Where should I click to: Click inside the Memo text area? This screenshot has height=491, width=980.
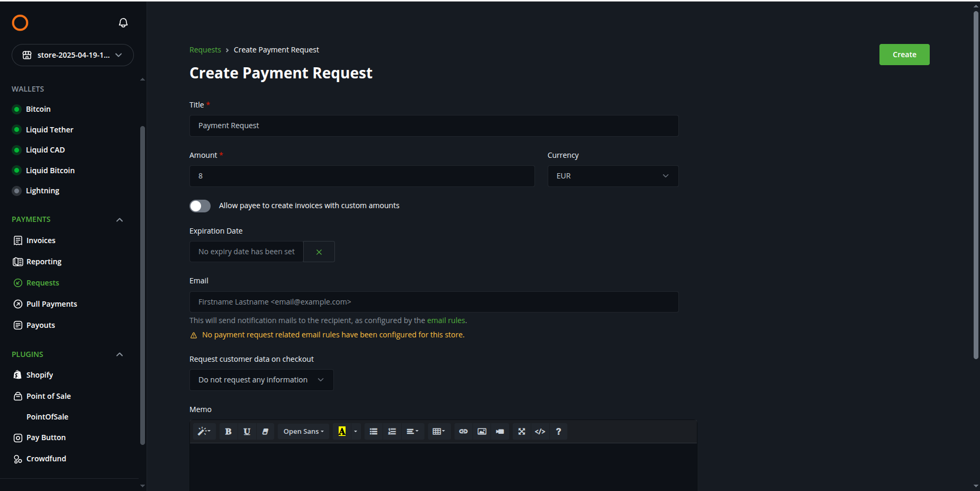tap(443, 467)
